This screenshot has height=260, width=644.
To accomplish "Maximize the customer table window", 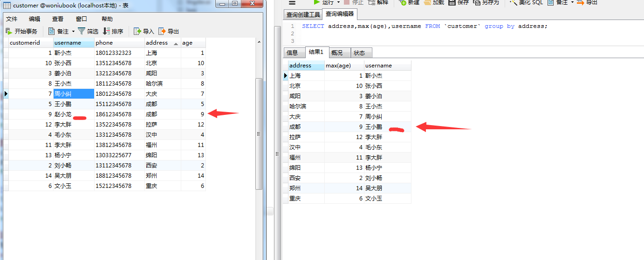I will (x=235, y=4).
